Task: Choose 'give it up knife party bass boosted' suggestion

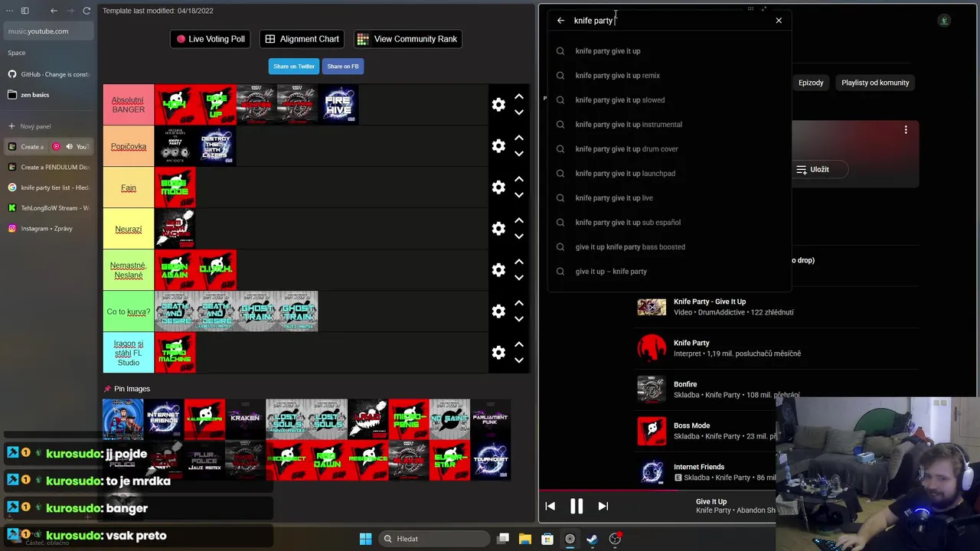Action: click(669, 247)
